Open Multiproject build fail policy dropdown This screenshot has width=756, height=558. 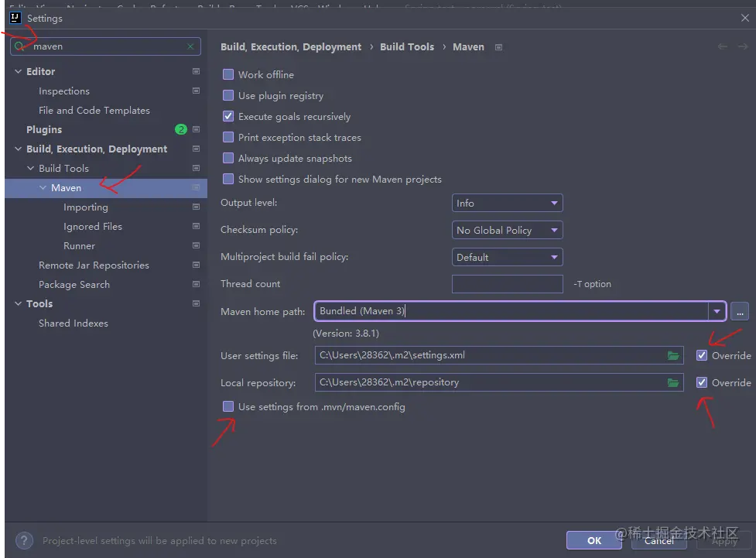point(507,257)
